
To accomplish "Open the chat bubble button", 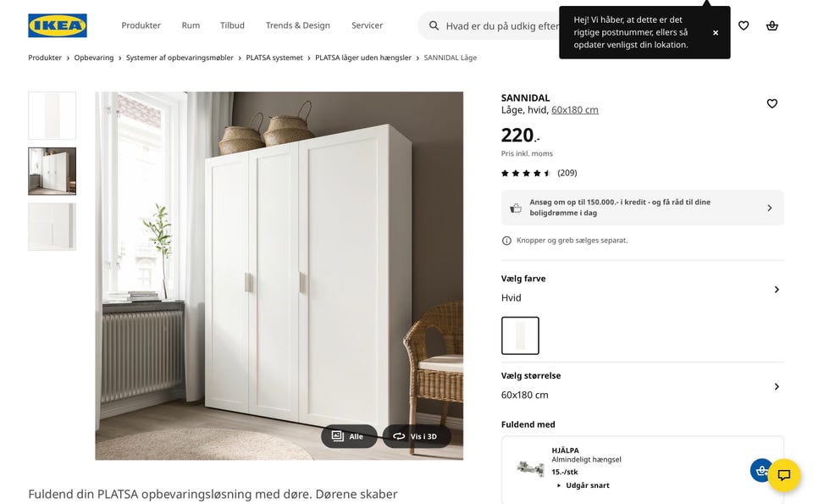I will pos(784,475).
